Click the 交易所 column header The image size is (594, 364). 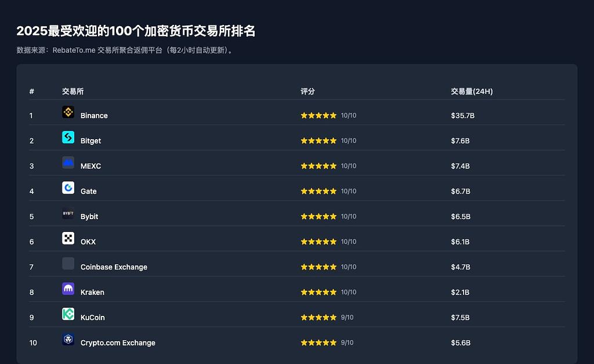(x=73, y=92)
